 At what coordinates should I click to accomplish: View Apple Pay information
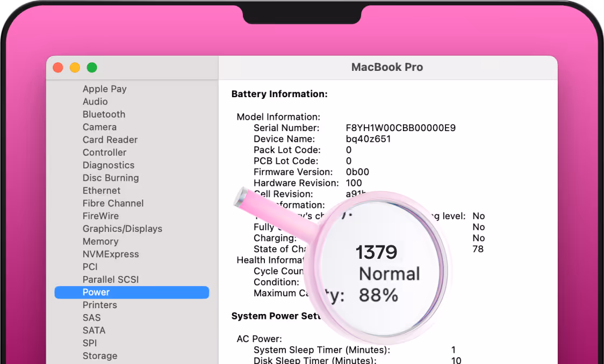pos(104,89)
